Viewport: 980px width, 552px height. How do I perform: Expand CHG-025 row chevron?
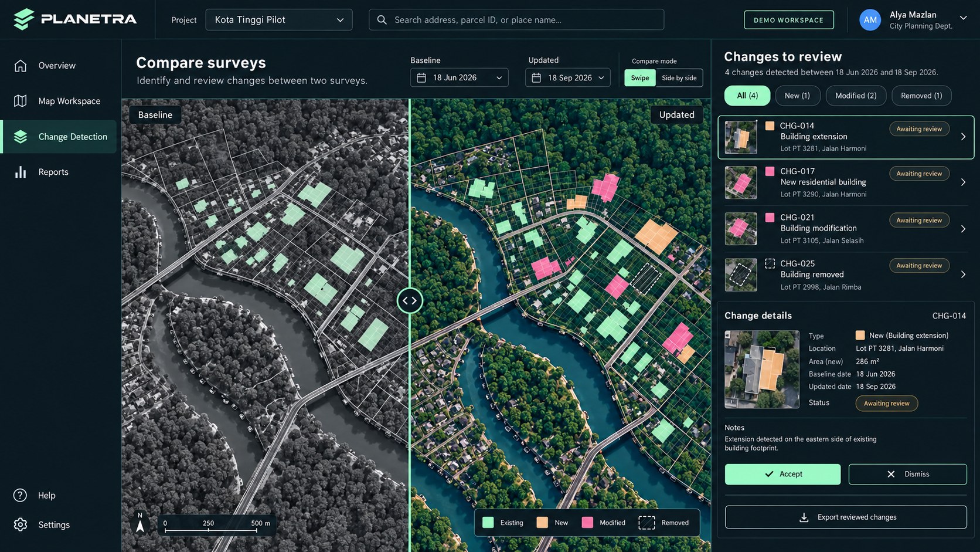963,275
